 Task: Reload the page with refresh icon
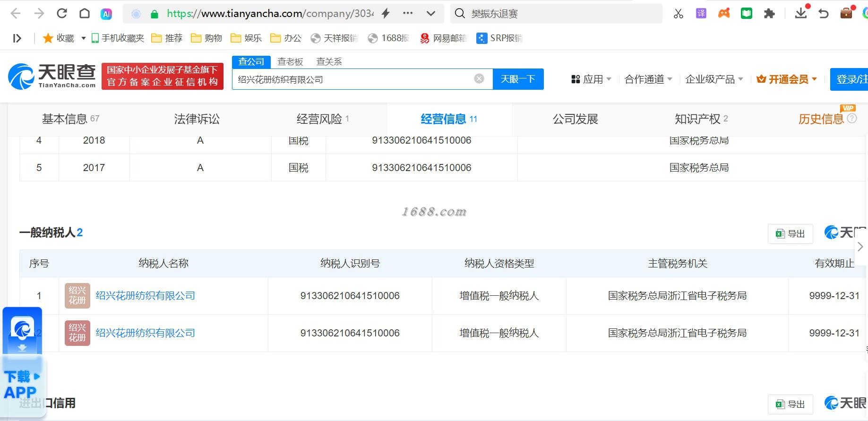pyautogui.click(x=62, y=14)
